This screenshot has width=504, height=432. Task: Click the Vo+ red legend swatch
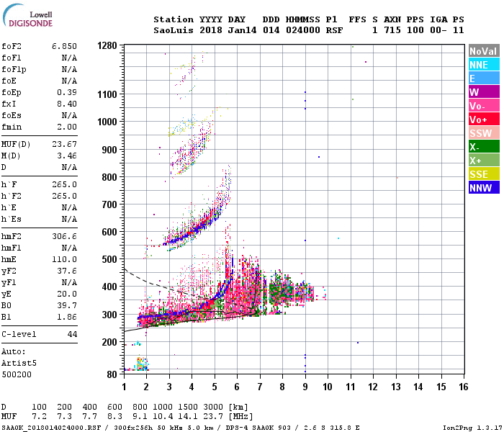click(x=484, y=120)
